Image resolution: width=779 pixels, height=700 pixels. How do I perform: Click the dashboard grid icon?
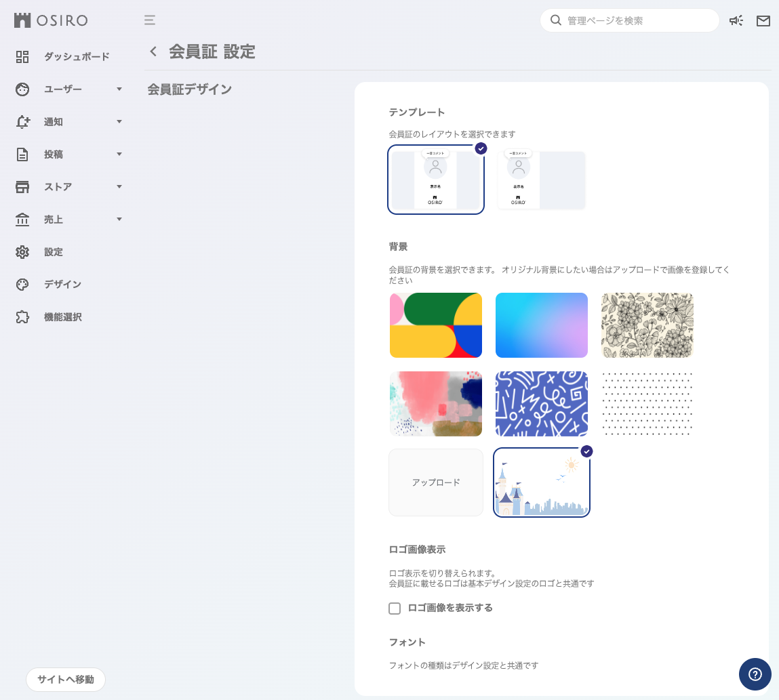click(x=22, y=57)
